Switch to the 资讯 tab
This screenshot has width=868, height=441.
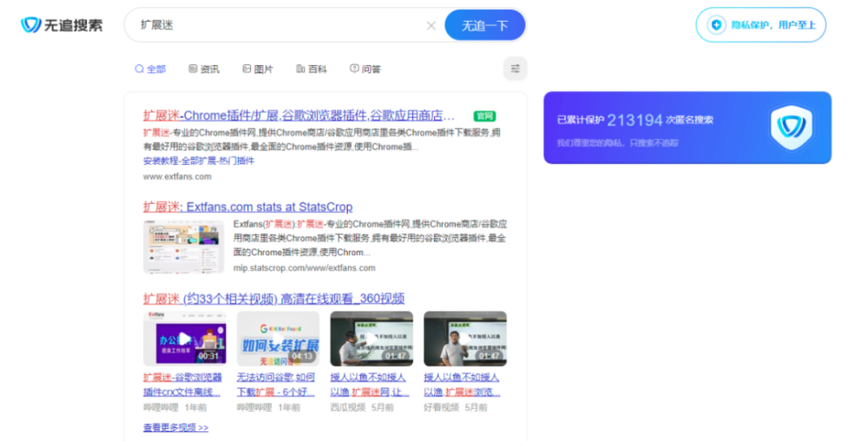point(204,69)
